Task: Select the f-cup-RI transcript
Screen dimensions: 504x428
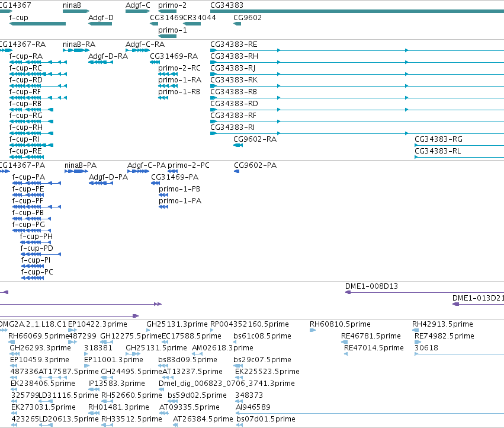Action: [x=31, y=145]
